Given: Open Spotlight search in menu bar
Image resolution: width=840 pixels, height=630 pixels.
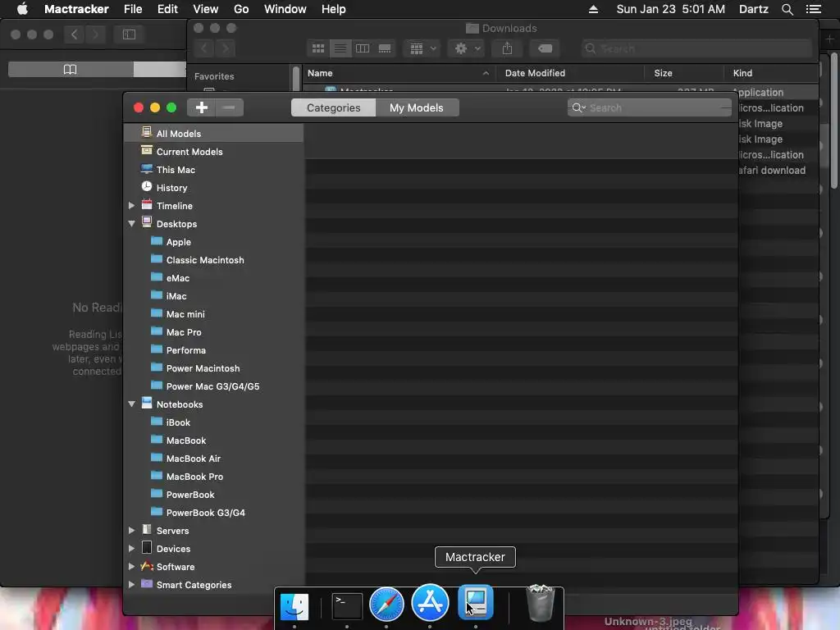Looking at the screenshot, I should (787, 9).
